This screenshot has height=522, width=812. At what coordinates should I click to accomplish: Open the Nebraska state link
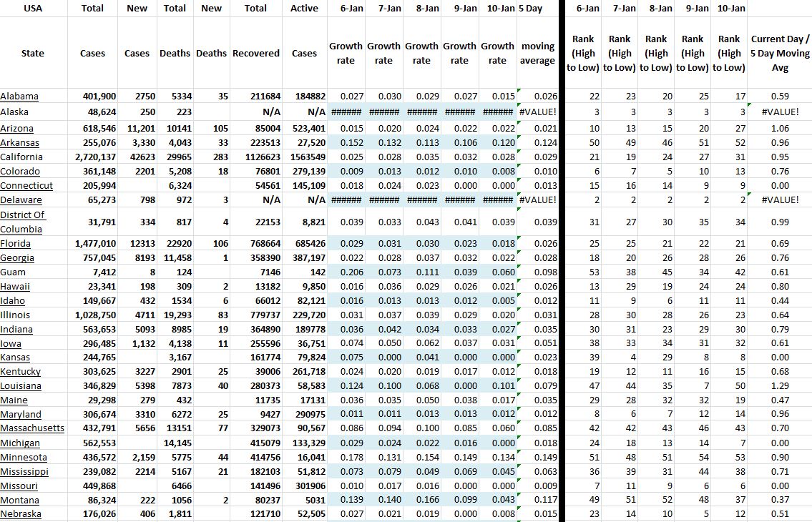click(x=21, y=514)
